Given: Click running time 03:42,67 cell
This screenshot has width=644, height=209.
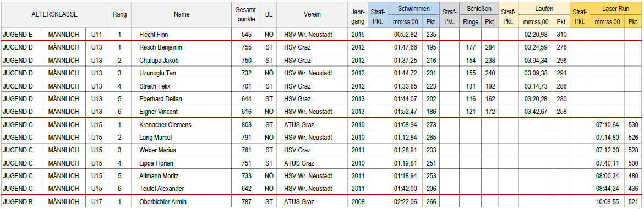Looking at the screenshot, I should click(x=537, y=112).
